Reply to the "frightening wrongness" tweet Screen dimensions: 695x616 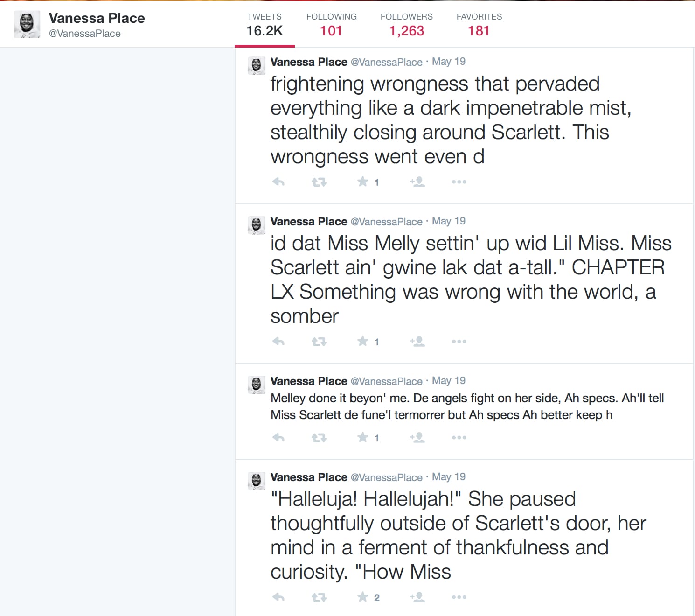tap(278, 182)
